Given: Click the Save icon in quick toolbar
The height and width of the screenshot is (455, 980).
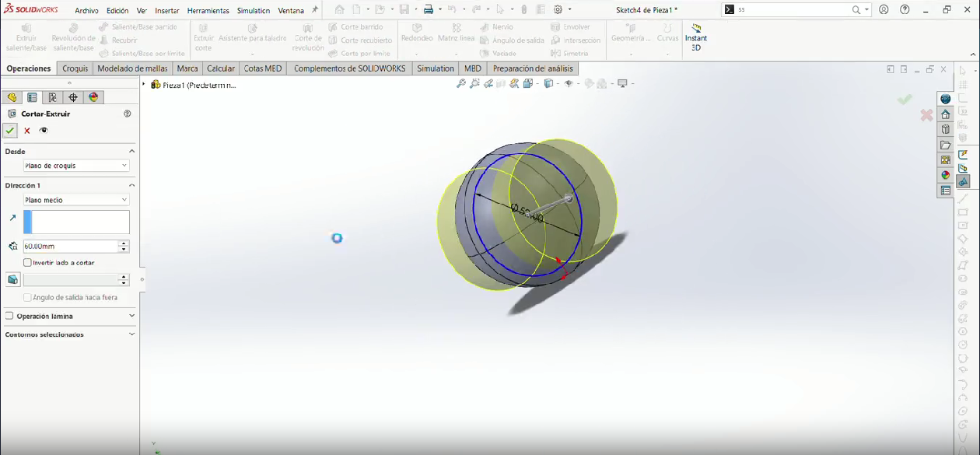Looking at the screenshot, I should 404,10.
